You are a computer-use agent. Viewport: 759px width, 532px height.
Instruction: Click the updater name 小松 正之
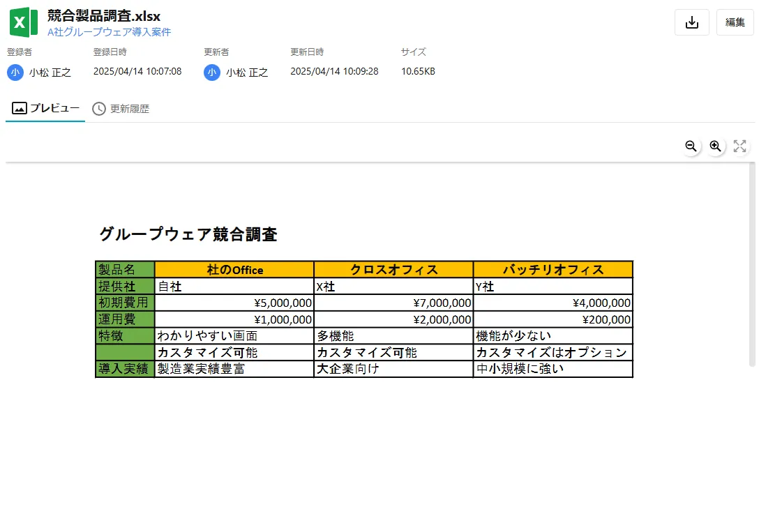click(x=246, y=72)
